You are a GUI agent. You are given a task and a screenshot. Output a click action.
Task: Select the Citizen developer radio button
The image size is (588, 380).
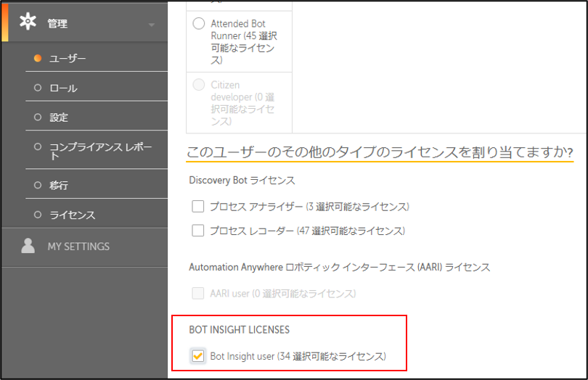[199, 85]
